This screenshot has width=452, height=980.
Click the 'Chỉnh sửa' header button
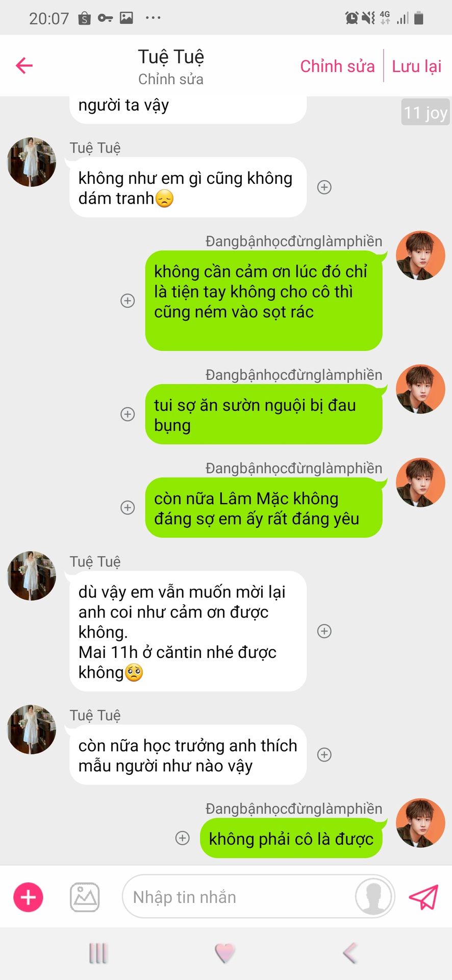[x=337, y=66]
